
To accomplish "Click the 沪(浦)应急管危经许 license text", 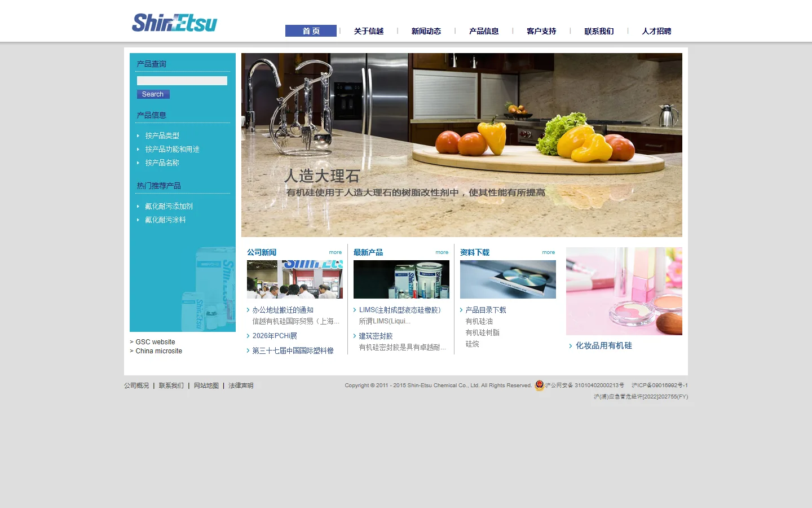I will coord(641,397).
